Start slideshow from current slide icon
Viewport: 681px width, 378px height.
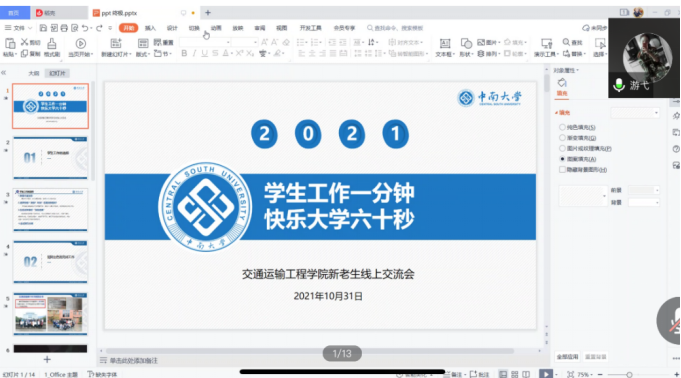80,43
